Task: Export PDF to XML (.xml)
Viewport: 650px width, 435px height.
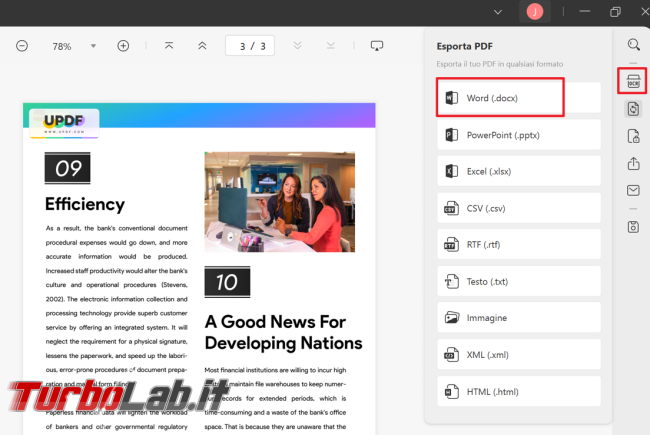Action: pos(519,355)
